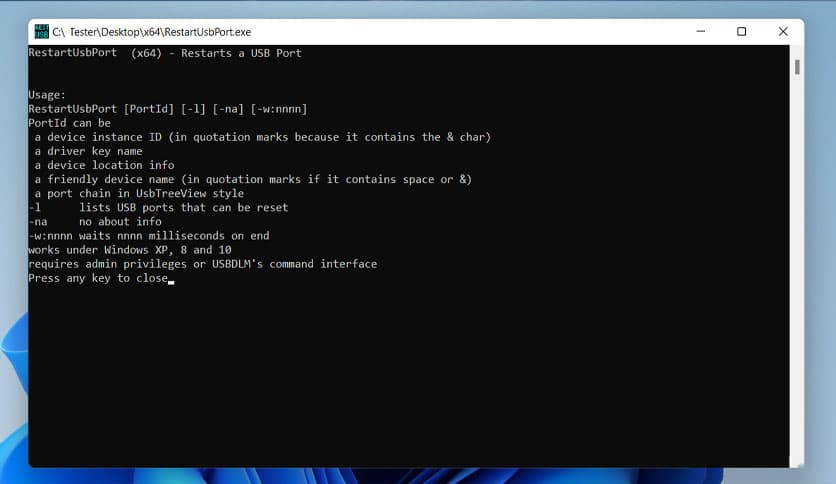Click the console vertical scrollbar thumb
This screenshot has width=836, height=484.
point(797,67)
